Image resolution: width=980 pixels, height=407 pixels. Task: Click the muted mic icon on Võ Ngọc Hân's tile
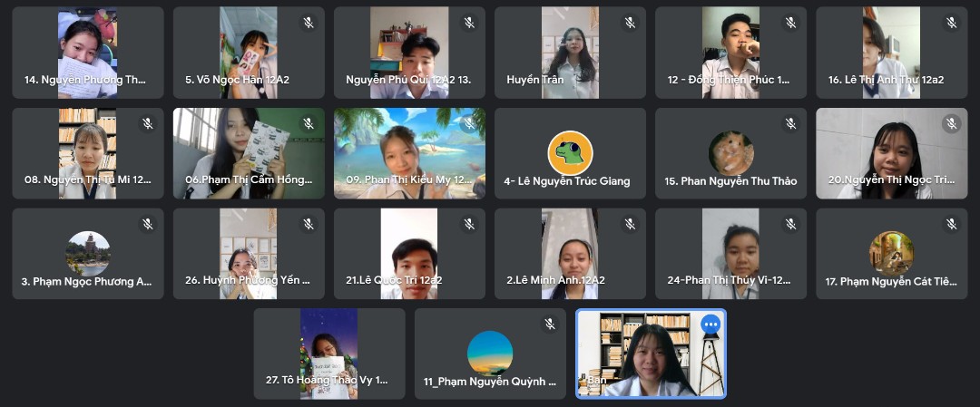point(309,23)
